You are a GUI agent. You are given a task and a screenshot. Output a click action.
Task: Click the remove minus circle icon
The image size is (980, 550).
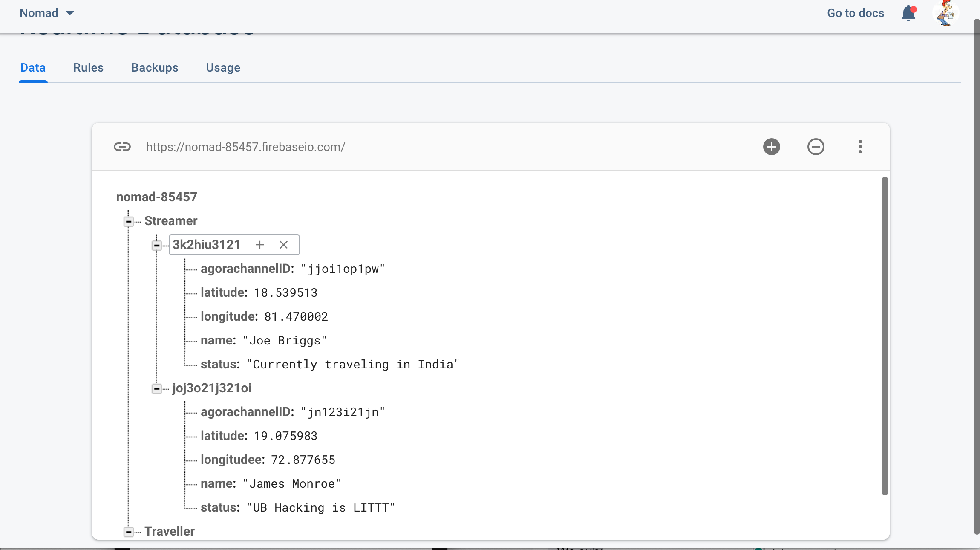[816, 147]
